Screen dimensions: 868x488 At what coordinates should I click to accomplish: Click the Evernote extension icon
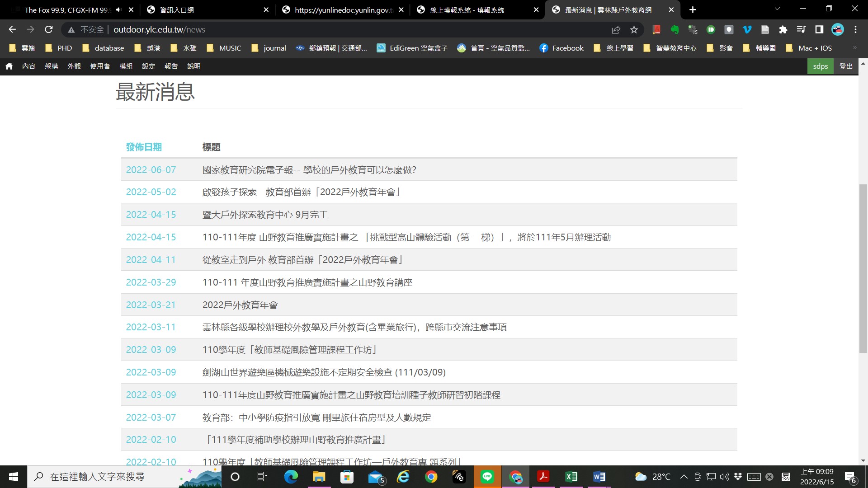(x=675, y=30)
